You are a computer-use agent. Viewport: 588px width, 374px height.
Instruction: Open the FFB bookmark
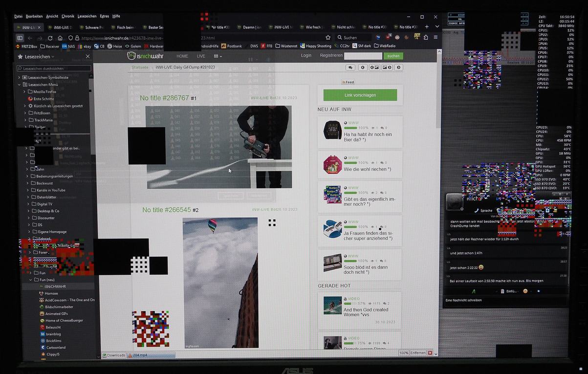[x=267, y=46]
